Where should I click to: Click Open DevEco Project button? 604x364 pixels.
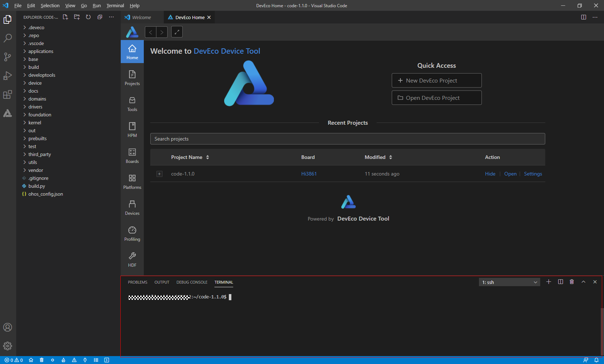[437, 98]
